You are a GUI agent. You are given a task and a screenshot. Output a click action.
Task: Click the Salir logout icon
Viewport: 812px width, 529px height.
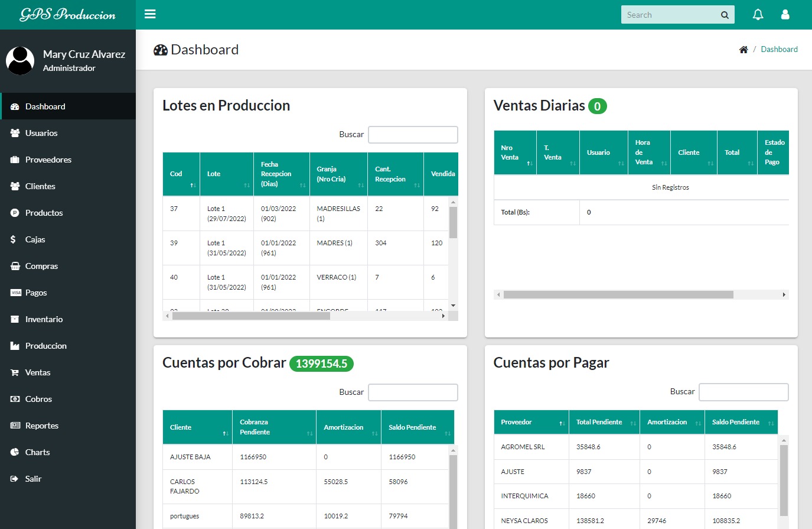(x=15, y=479)
